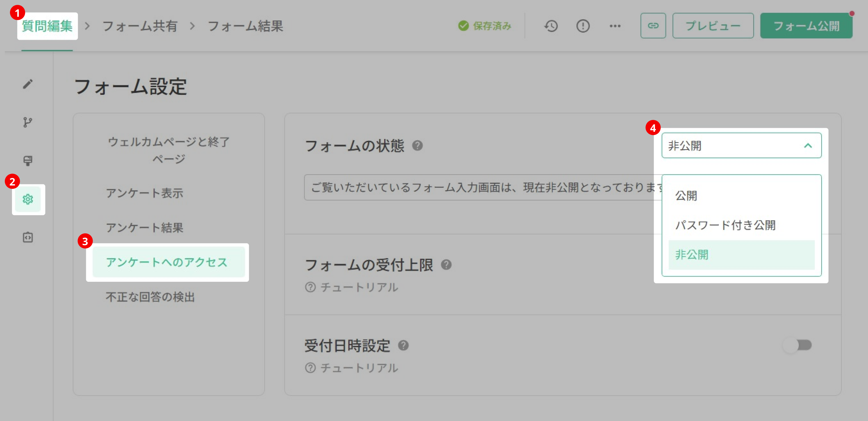Screen dimensions: 868x421
Task: Choose パスワード付き公開 from the dropdown
Action: (x=741, y=225)
